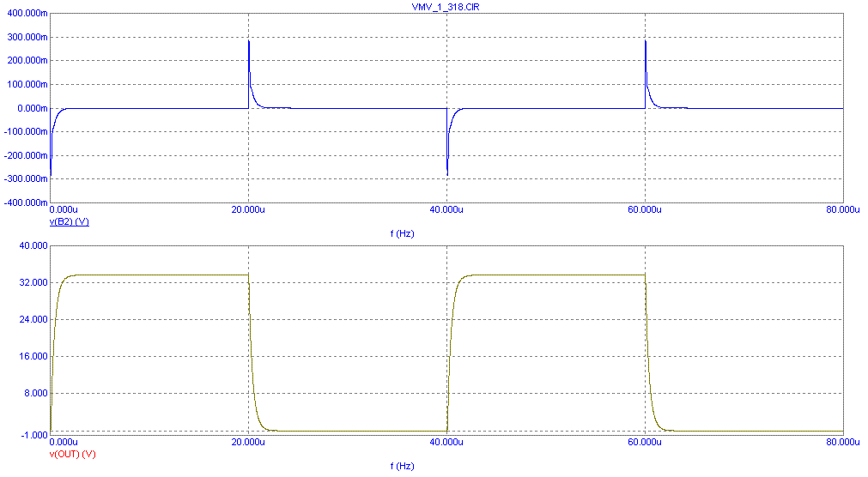This screenshot has width=868, height=477.
Task: Click the 8.000 y-axis label
Action: [36, 394]
